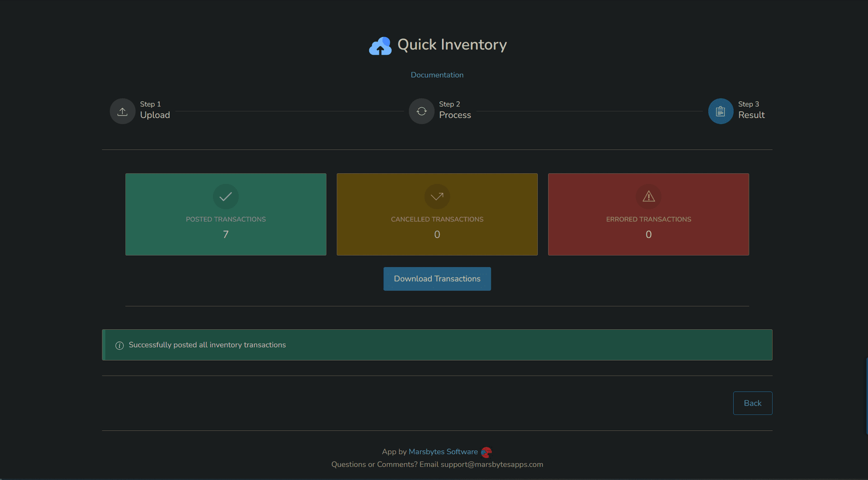Image resolution: width=868 pixels, height=480 pixels.
Task: Click the Quick Inventory cloud upload logo
Action: (380, 46)
